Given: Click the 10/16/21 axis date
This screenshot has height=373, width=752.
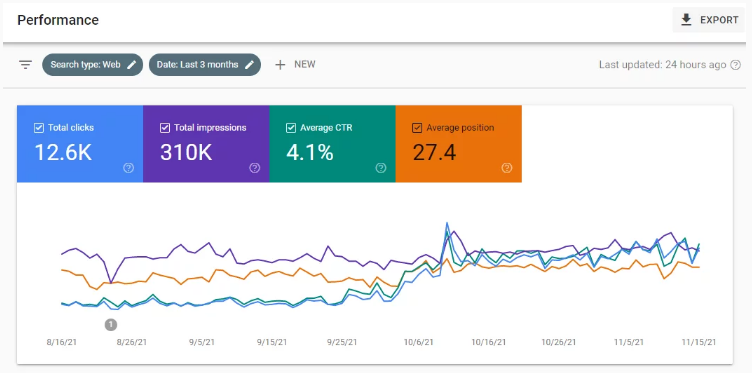Looking at the screenshot, I should pos(488,342).
